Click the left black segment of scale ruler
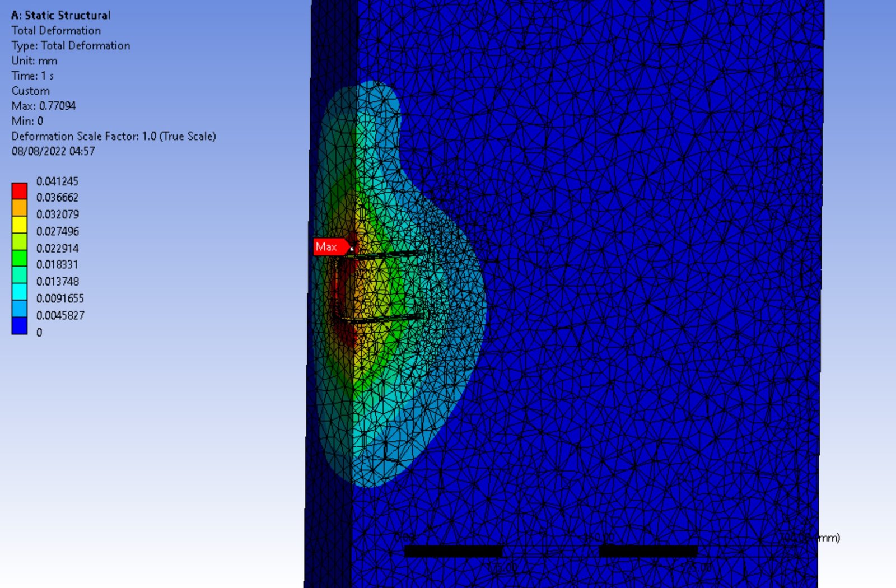Screen dimensions: 896x588 453,552
